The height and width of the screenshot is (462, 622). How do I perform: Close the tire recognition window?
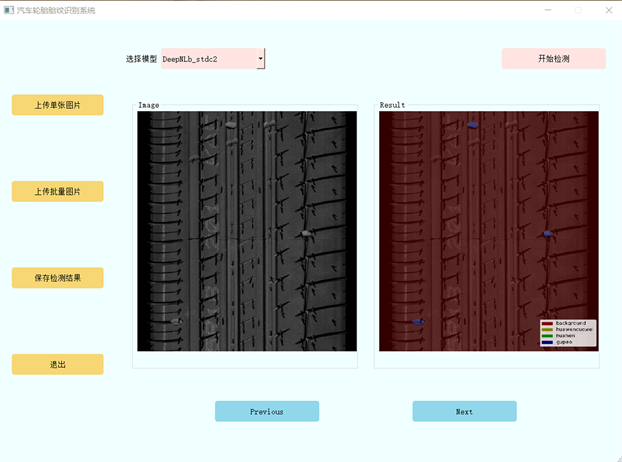pyautogui.click(x=608, y=10)
